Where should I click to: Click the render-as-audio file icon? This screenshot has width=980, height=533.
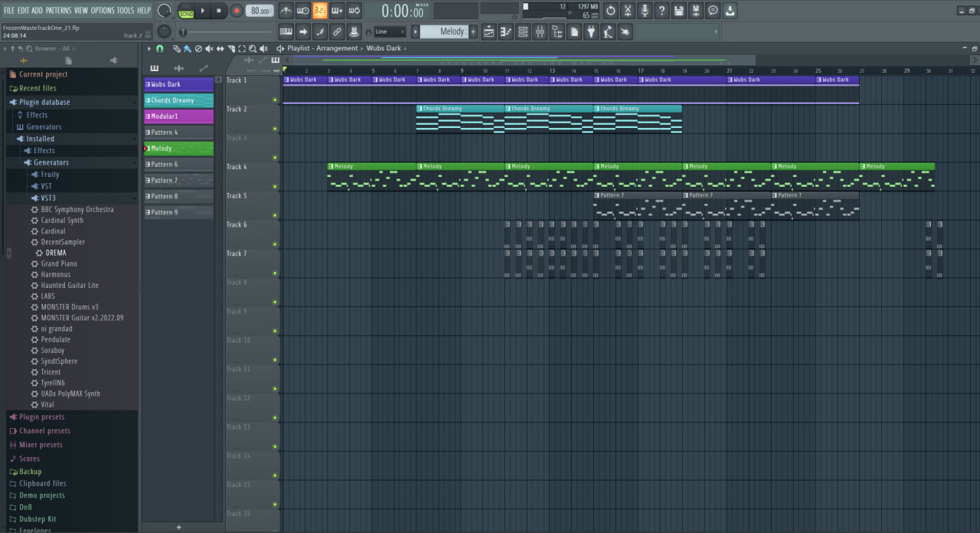[x=696, y=11]
